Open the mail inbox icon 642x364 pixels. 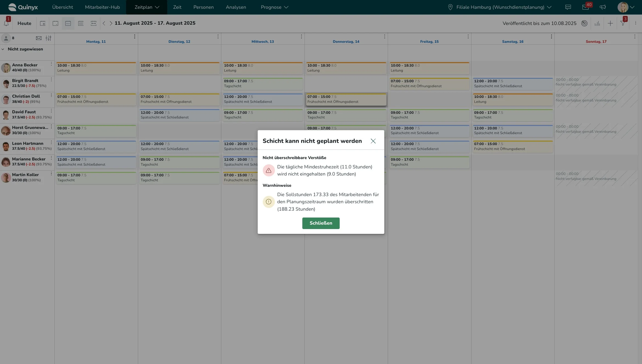coord(585,7)
